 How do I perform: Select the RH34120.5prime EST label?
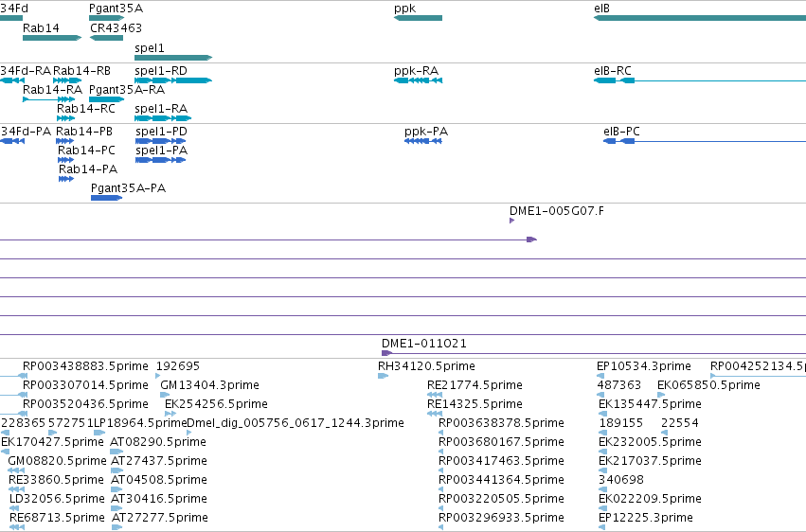tap(426, 366)
